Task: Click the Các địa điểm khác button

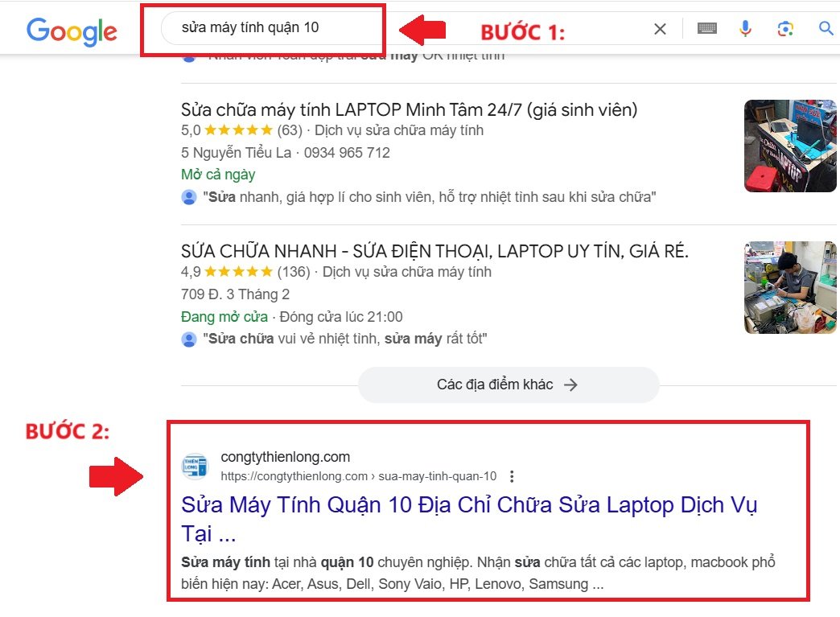Action: (x=509, y=385)
